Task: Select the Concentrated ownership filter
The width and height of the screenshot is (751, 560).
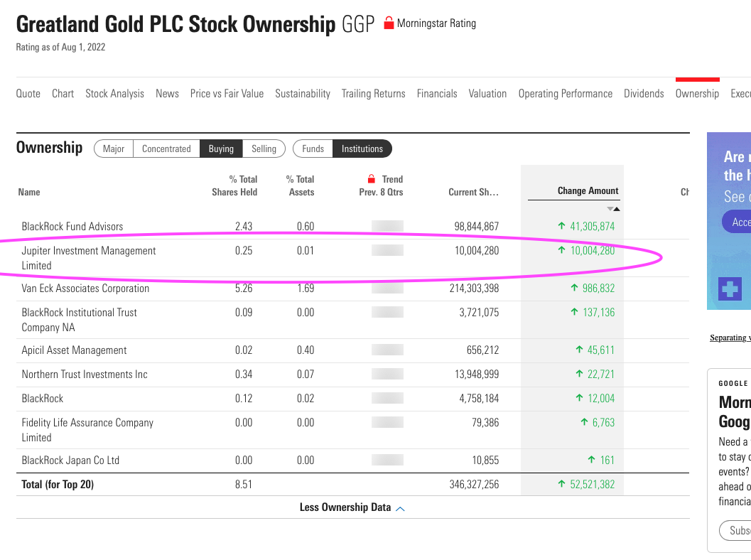Action: tap(166, 149)
